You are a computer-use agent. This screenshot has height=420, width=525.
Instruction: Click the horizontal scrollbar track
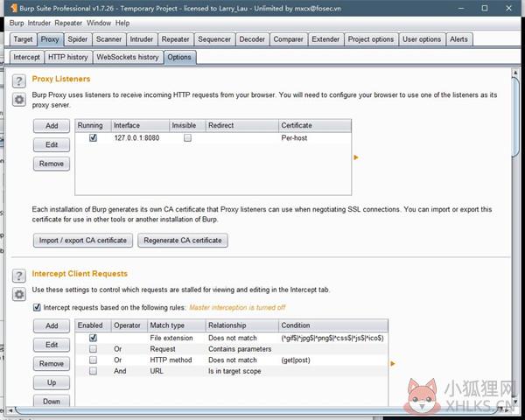258,410
